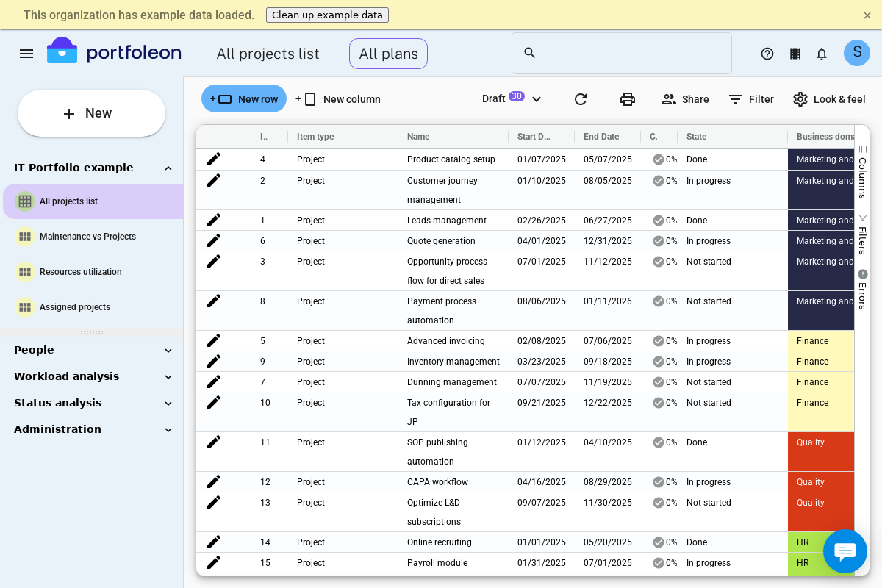Open the Columns side panel tab
The height and width of the screenshot is (588, 882).
pos(862,172)
